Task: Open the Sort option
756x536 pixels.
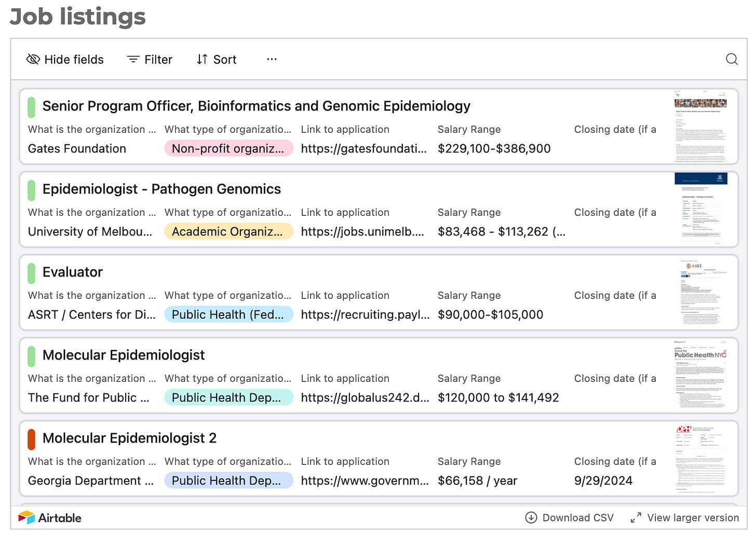Action: click(x=217, y=60)
